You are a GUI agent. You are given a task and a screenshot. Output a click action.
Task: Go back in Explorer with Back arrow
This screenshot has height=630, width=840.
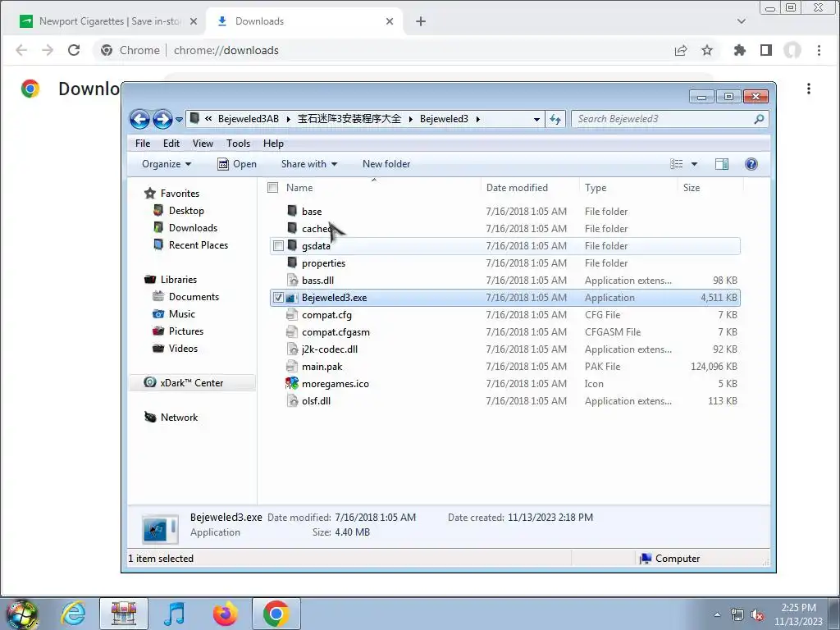pyautogui.click(x=139, y=119)
